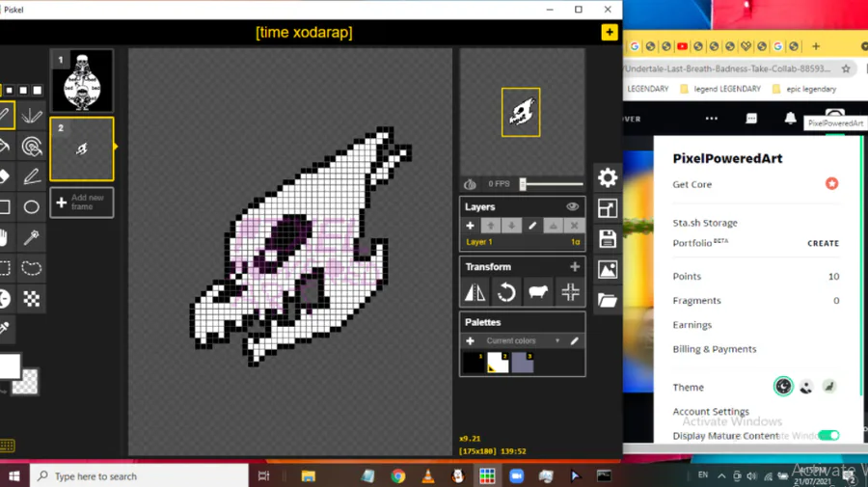Select the Pen tool in Piskel
This screenshot has height=487, width=868.
click(6, 115)
